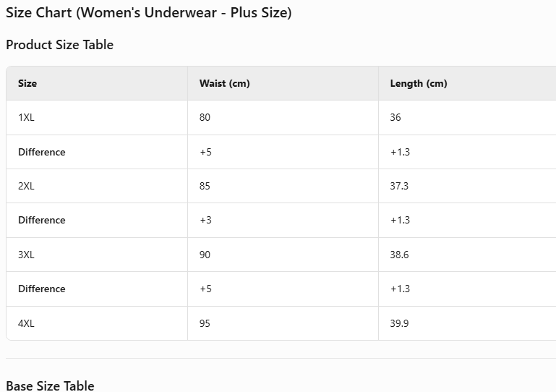The image size is (556, 392).
Task: Click the 4XL length value 39.9
Action: pyautogui.click(x=399, y=323)
